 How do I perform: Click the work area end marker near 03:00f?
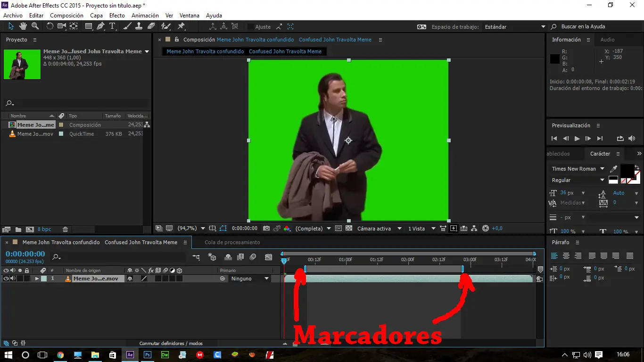click(462, 269)
